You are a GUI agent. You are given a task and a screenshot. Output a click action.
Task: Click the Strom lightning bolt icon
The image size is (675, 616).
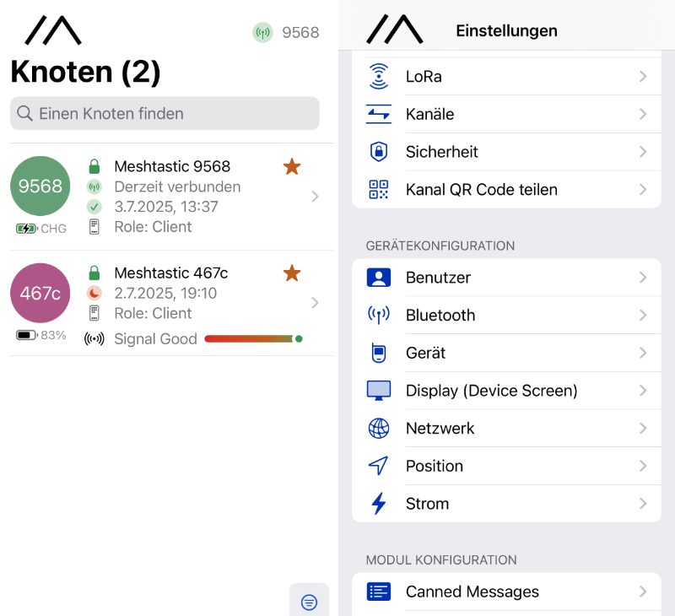point(378,504)
